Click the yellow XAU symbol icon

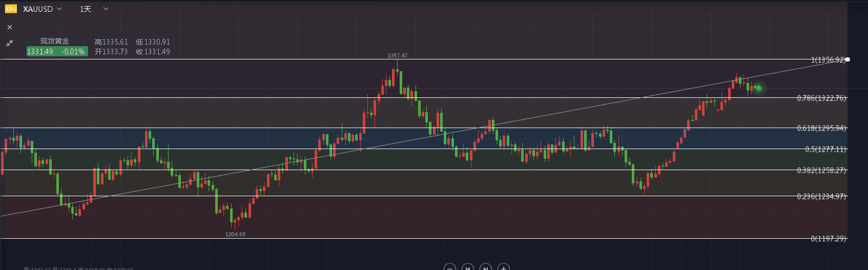coord(11,9)
